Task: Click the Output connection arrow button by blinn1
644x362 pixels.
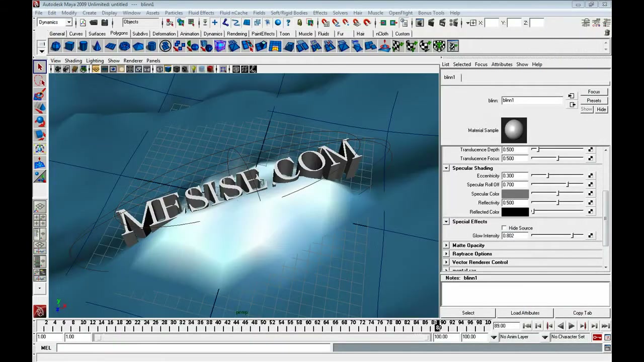Action: [x=572, y=105]
